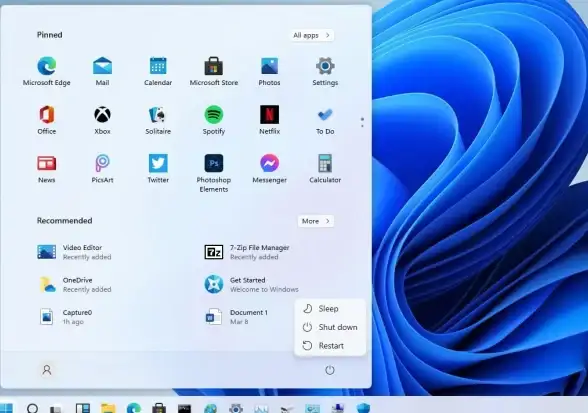Click the '1h ago' text under Capture0
The height and width of the screenshot is (413, 588).
[x=73, y=322]
